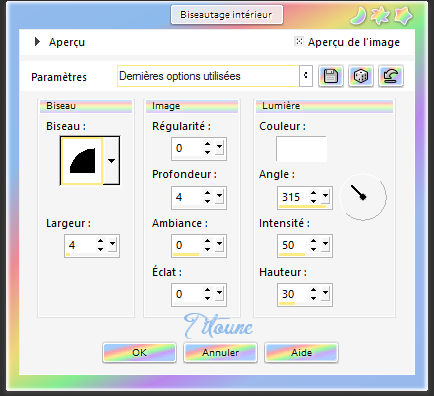Viewport: 434px width, 396px height.
Task: Click the reset to default arrow icon
Action: click(x=391, y=76)
